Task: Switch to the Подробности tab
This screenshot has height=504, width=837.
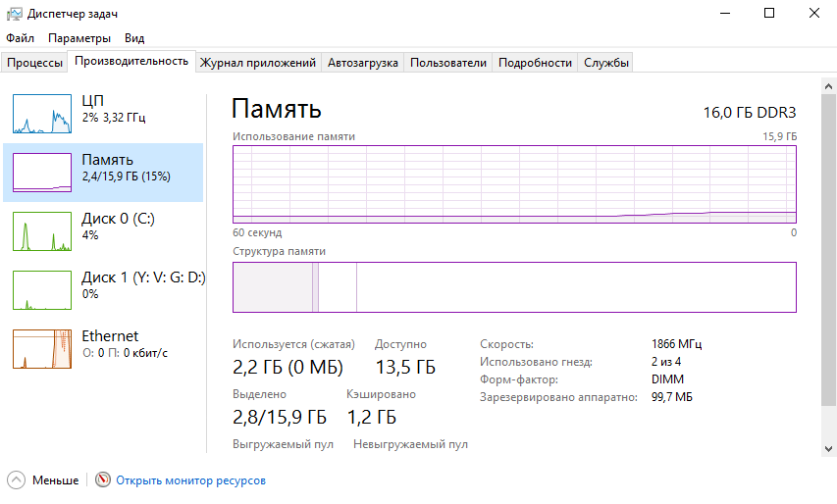Action: coord(535,63)
